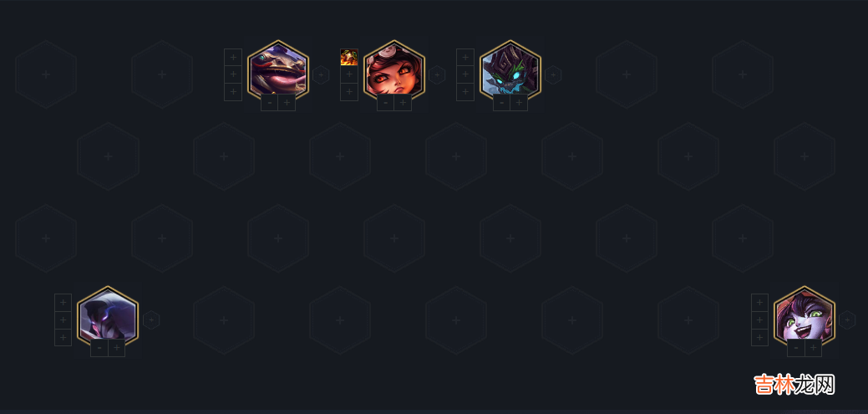This screenshot has width=868, height=414.
Task: Decrease Lulu's star level with minus button
Action: [x=796, y=348]
